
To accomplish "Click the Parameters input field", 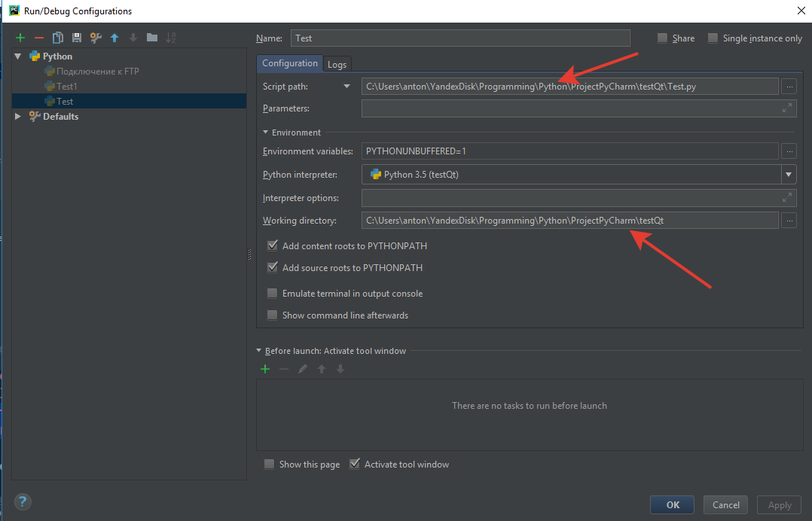I will point(578,108).
